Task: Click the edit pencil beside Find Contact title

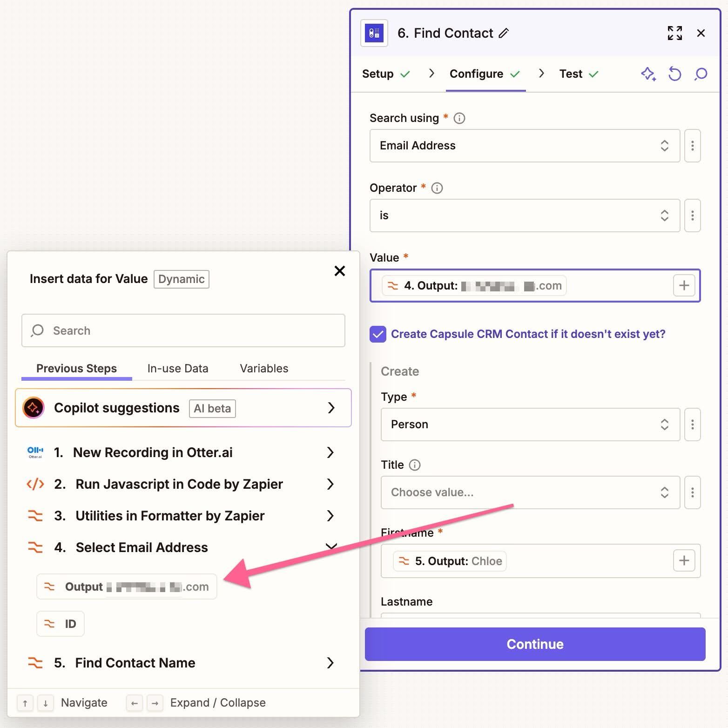Action: pyautogui.click(x=504, y=33)
